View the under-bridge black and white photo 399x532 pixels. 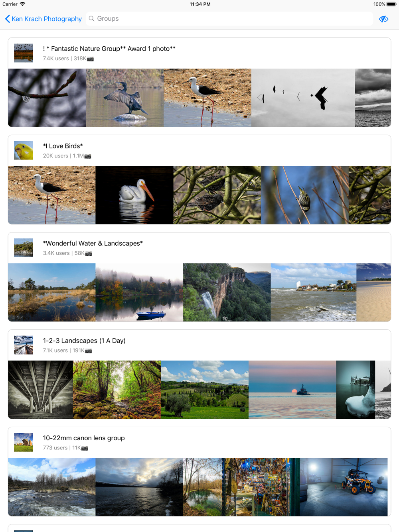click(x=41, y=390)
